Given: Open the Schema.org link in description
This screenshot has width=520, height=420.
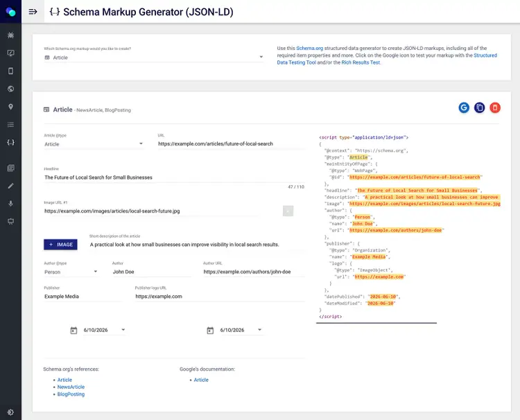Looking at the screenshot, I should click(x=309, y=48).
